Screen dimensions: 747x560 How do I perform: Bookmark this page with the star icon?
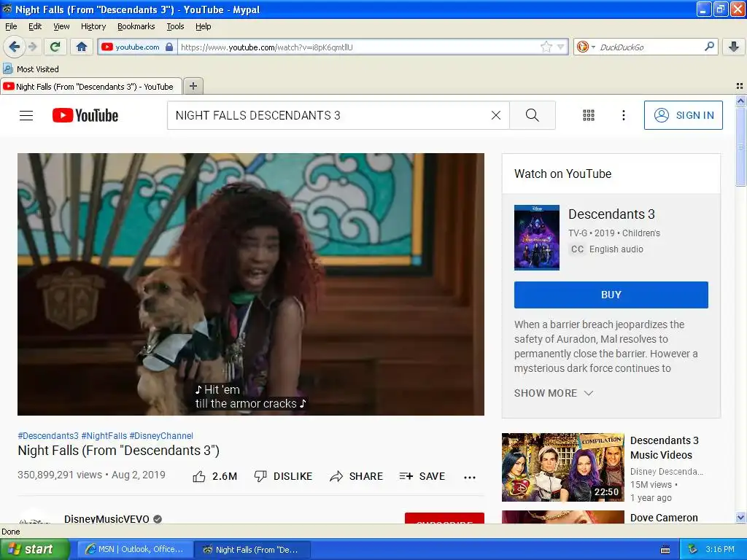coord(546,47)
